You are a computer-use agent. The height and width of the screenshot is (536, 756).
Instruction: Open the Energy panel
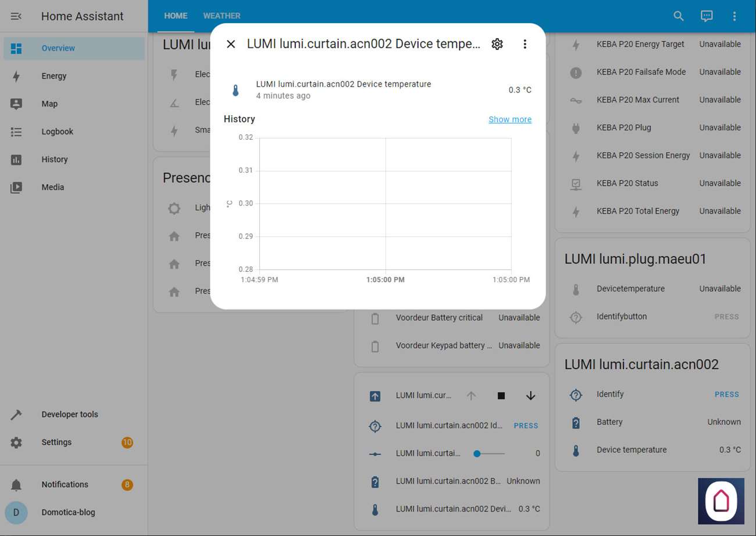74,76
